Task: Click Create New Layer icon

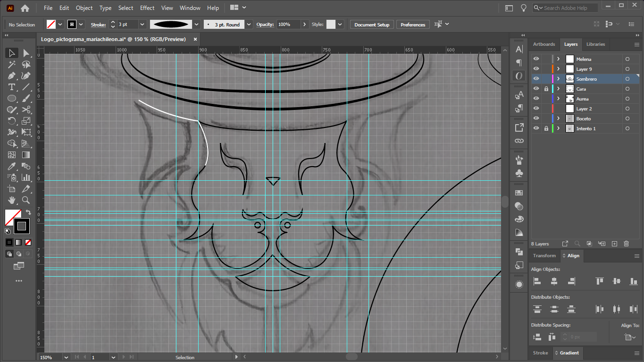Action: tap(614, 244)
